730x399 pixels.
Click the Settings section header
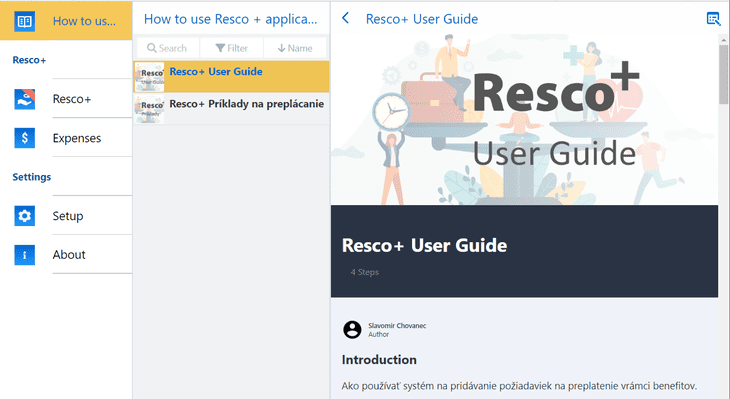click(x=32, y=177)
